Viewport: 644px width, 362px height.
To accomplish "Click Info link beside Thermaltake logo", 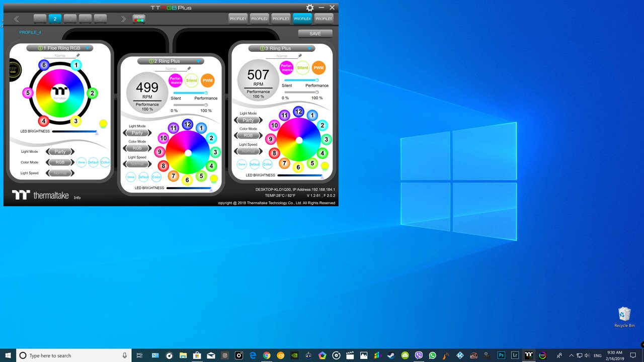I will 77,198.
